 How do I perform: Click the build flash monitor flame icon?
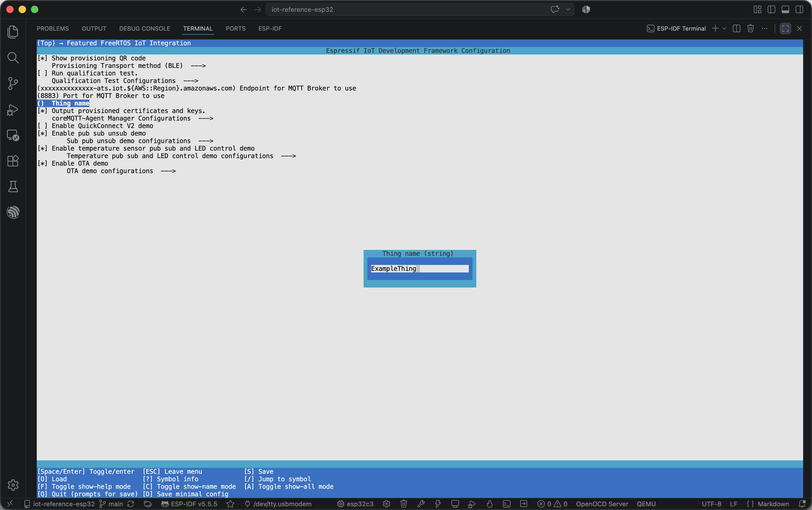tap(490, 504)
